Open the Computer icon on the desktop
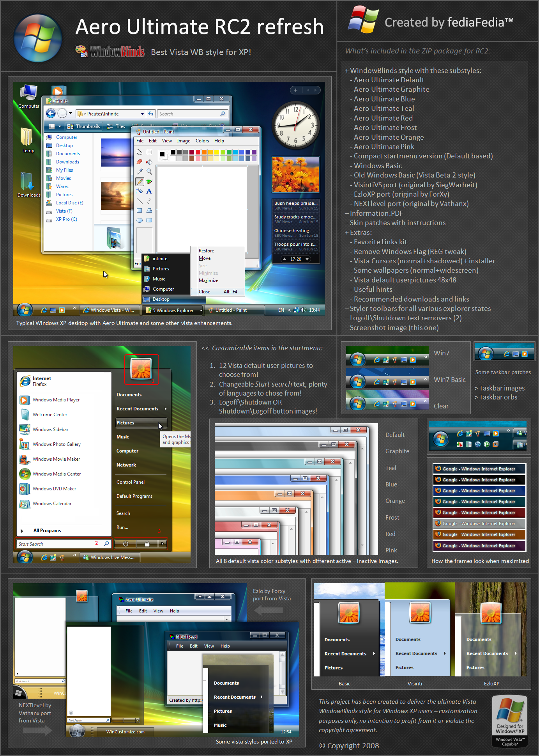 (x=29, y=97)
